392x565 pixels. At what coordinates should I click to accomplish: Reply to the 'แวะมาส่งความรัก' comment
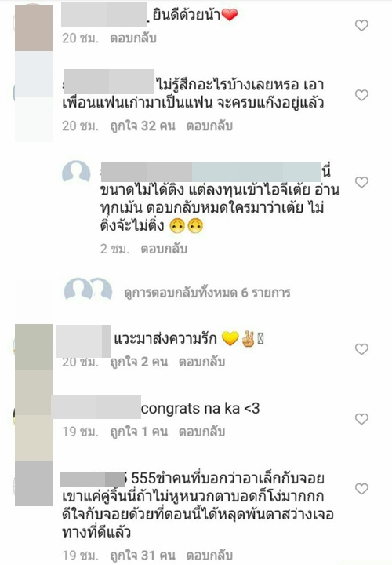pos(202,362)
